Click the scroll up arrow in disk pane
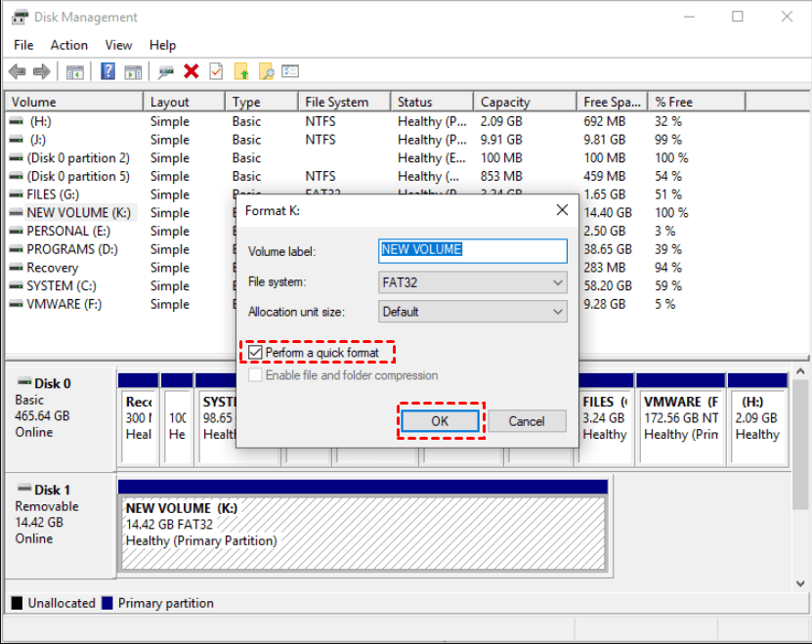This screenshot has height=644, width=812. [x=800, y=371]
